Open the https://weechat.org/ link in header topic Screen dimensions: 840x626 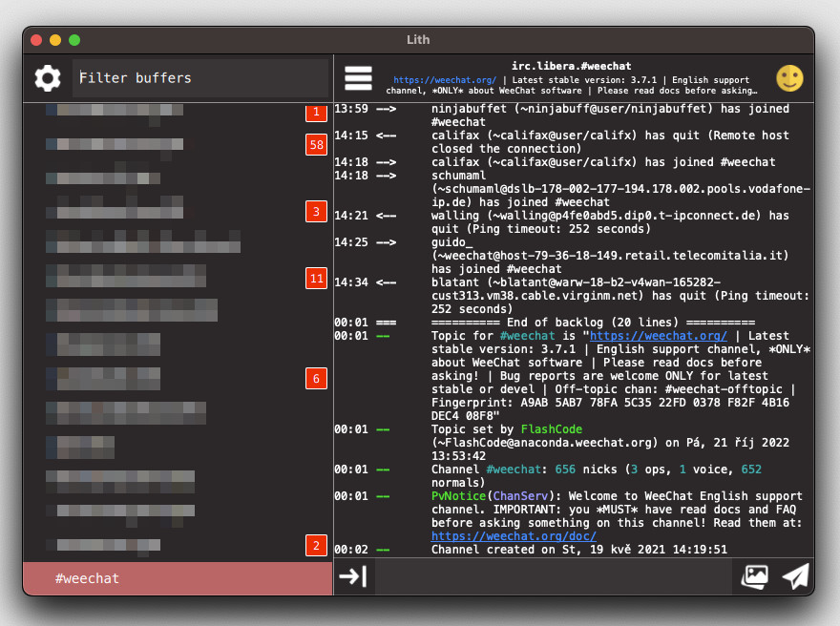(445, 80)
